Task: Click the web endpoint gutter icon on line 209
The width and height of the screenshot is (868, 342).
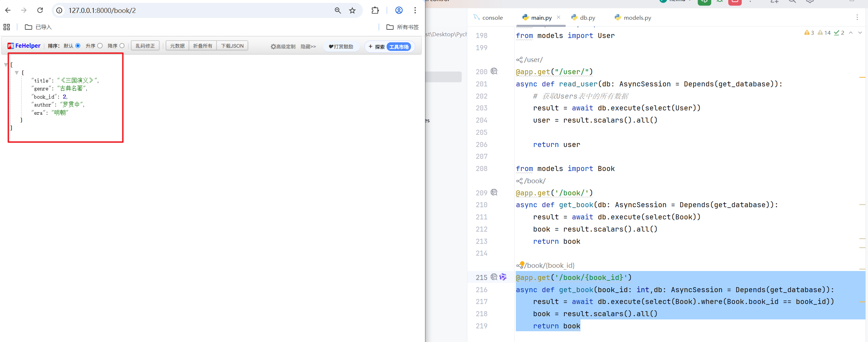Action: click(494, 193)
